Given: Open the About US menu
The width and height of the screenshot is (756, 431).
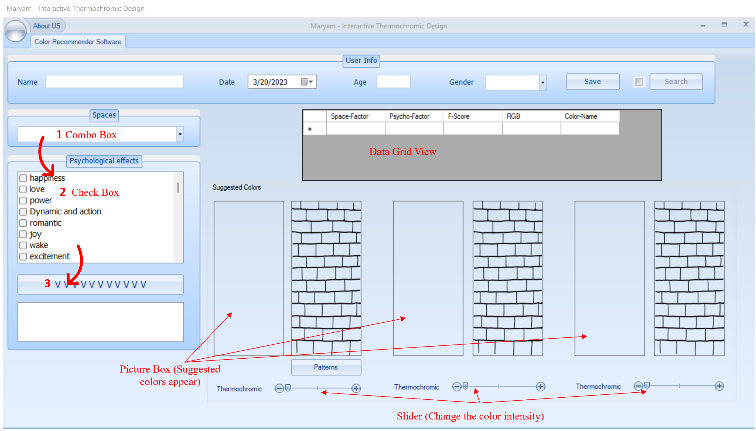Looking at the screenshot, I should click(x=46, y=26).
